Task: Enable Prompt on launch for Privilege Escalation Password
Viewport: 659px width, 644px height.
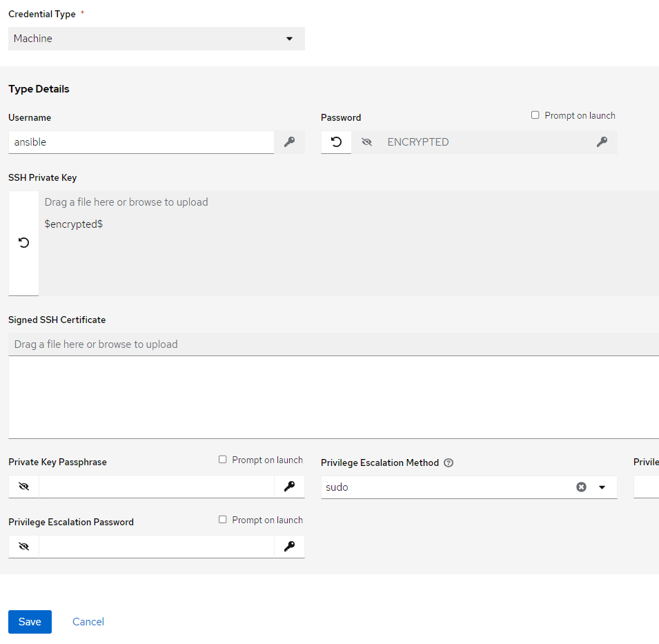Action: [x=222, y=520]
